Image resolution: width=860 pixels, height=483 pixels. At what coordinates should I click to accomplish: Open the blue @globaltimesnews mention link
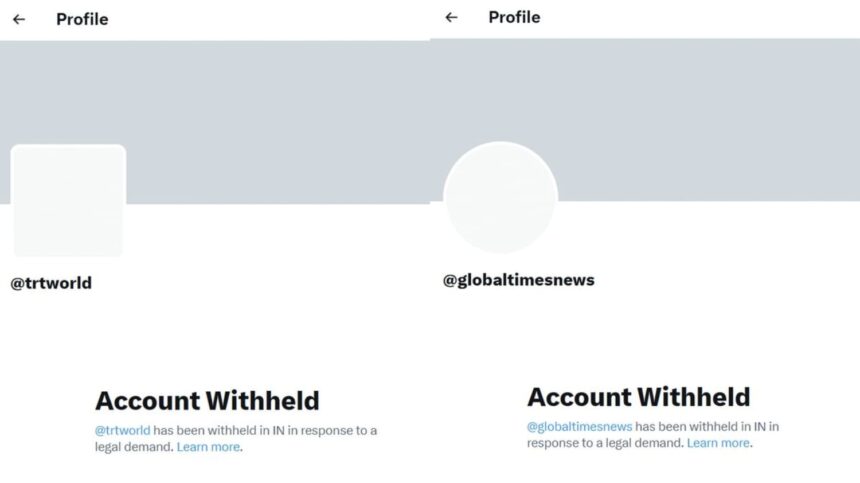point(580,427)
